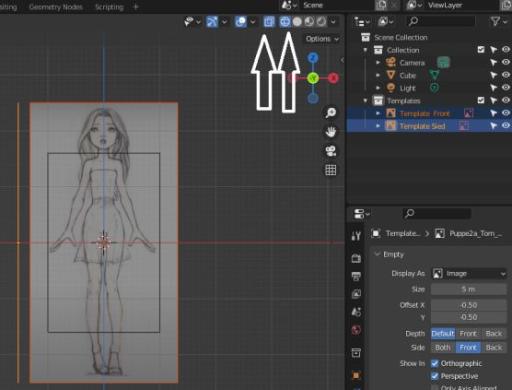Screen dimensions: 512x390
Task: Toggle X-ray view in viewport header
Action: click(269, 22)
